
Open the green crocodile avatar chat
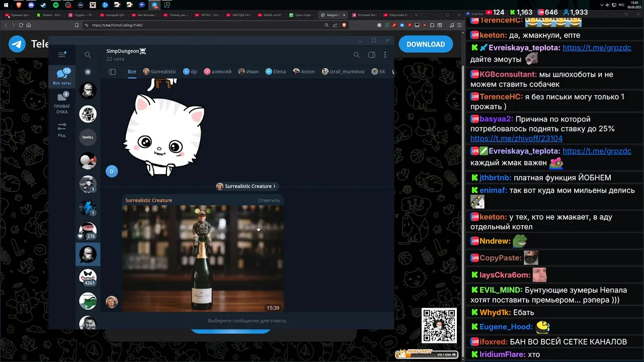pyautogui.click(x=88, y=301)
